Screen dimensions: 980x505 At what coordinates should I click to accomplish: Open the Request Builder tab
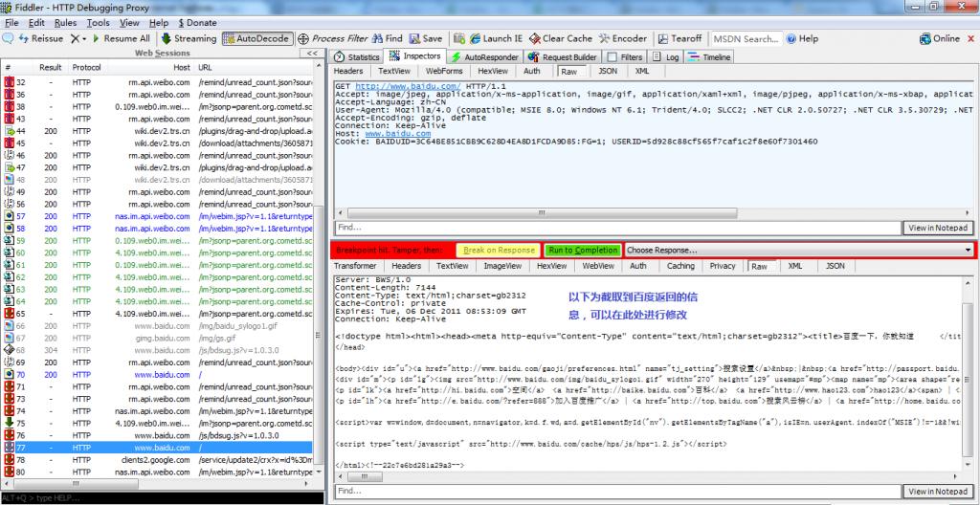(563, 56)
